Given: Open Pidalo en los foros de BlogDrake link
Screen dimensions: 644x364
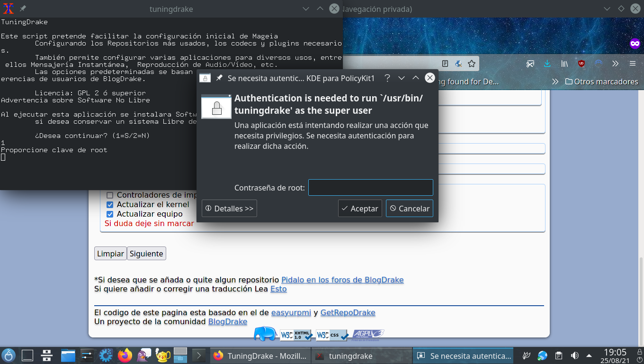Looking at the screenshot, I should (x=342, y=280).
